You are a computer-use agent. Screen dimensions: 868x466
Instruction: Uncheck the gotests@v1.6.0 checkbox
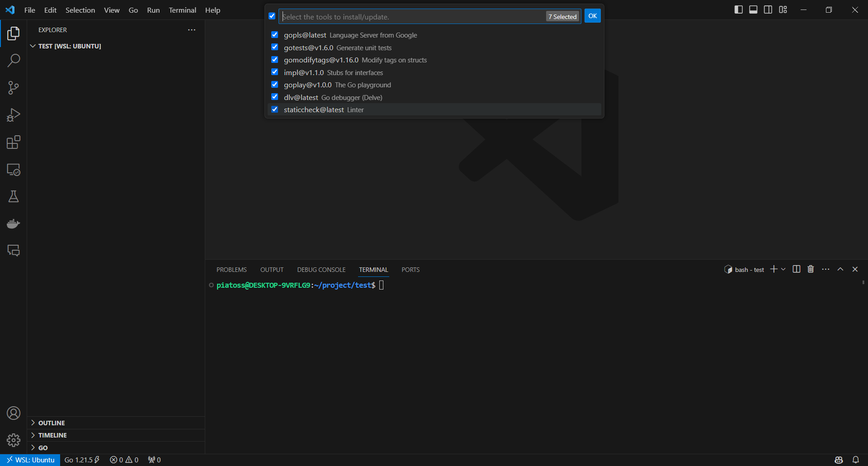pos(274,47)
